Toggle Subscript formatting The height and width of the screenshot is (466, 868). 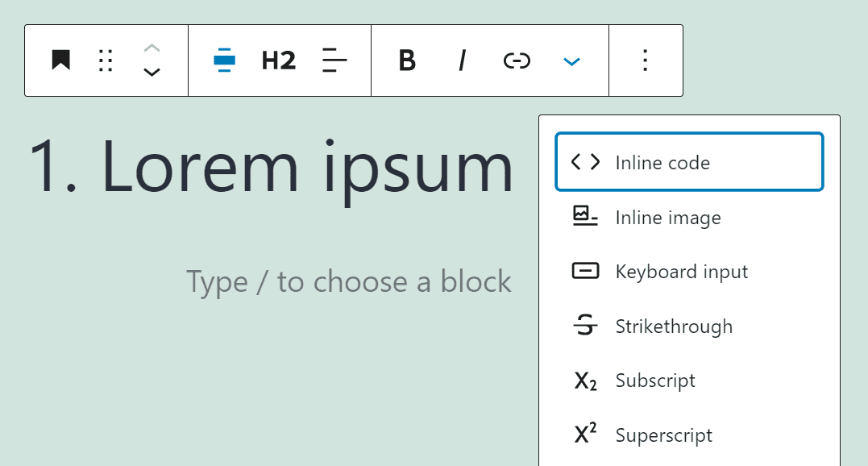tap(655, 380)
